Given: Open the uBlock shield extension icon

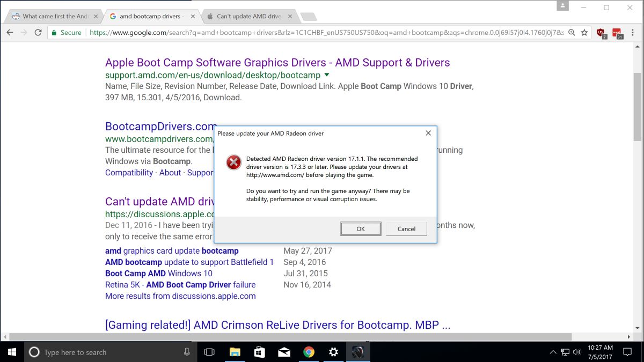Looking at the screenshot, I should (601, 33).
